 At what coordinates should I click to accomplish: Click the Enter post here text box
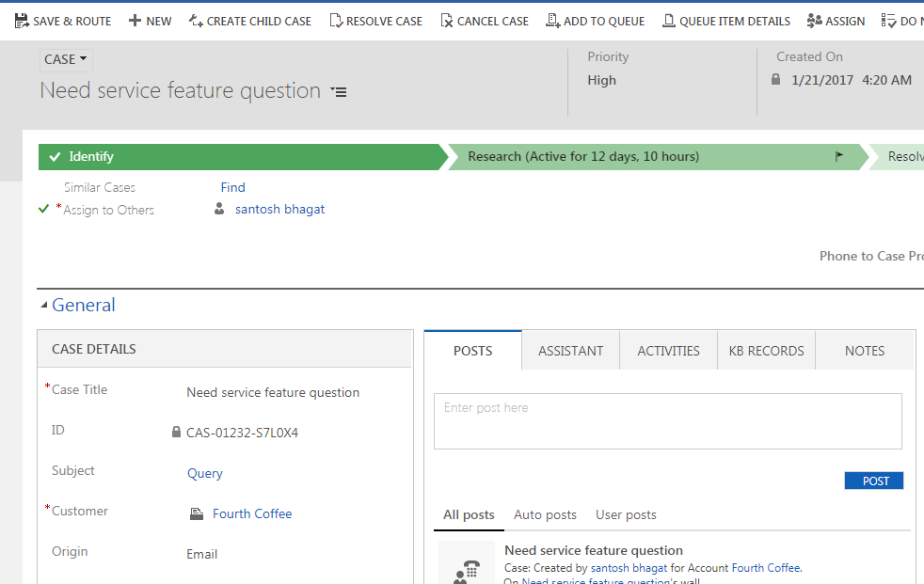(x=667, y=421)
